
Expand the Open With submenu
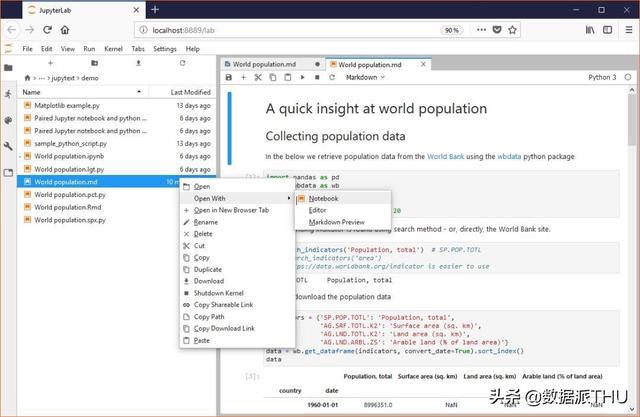tap(238, 198)
